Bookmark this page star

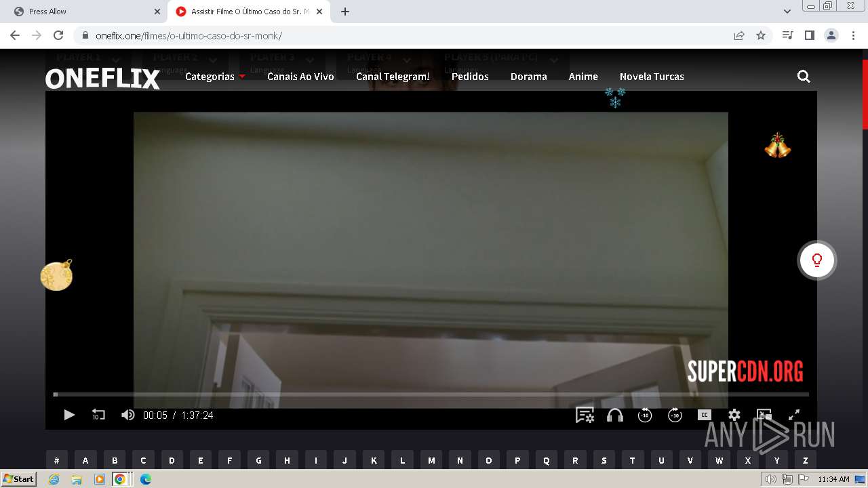pyautogui.click(x=761, y=35)
